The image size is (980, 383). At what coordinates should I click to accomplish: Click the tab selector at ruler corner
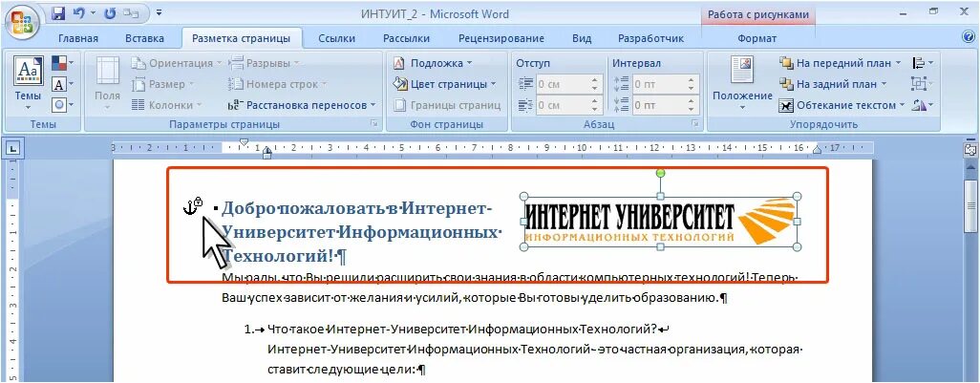pos(13,149)
